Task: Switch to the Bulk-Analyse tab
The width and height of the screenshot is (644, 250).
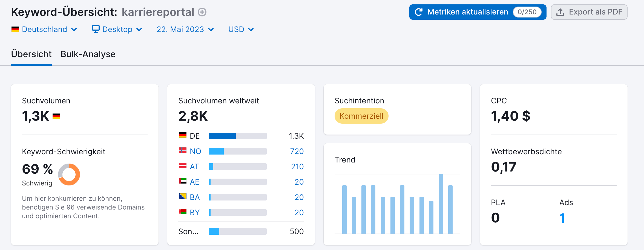Action: (88, 54)
